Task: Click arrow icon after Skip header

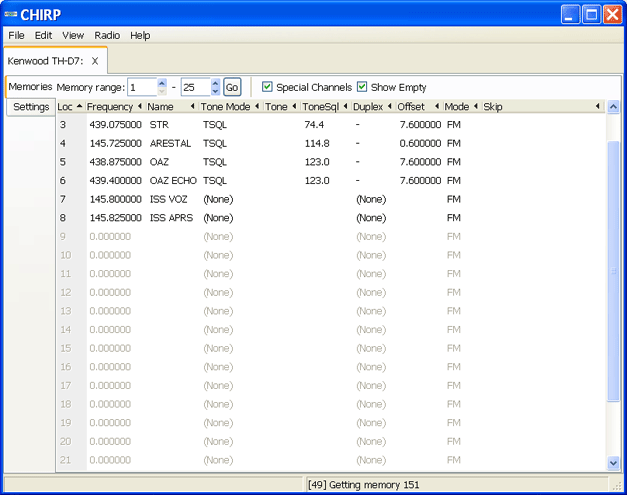Action: (x=597, y=106)
